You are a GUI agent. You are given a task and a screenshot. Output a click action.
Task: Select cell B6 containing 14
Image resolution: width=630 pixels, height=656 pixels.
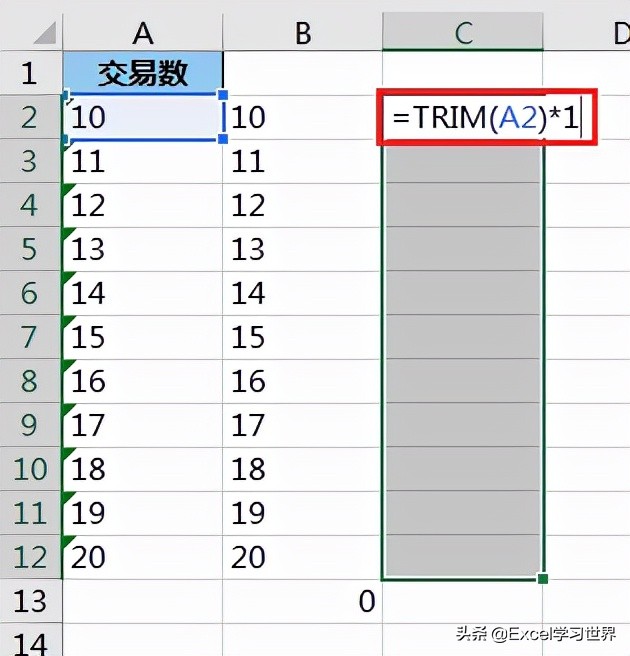pos(302,293)
